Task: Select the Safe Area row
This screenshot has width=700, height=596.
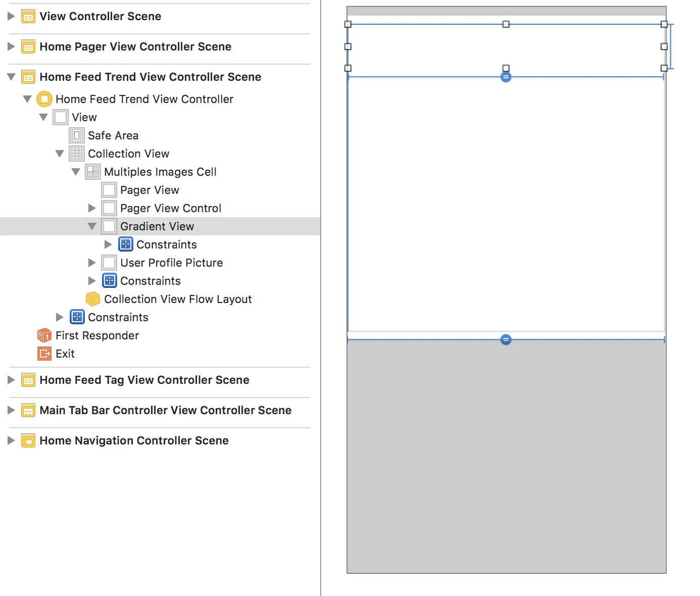Action: [160, 135]
